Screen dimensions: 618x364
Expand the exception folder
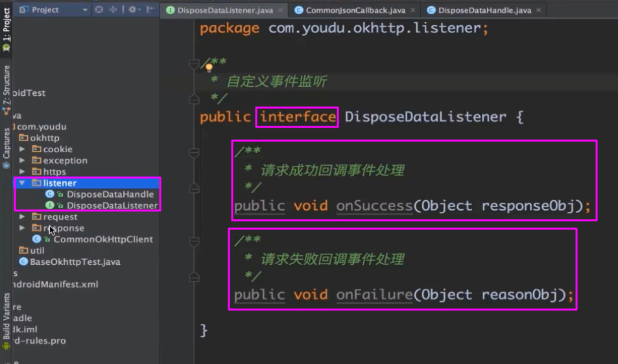[23, 160]
